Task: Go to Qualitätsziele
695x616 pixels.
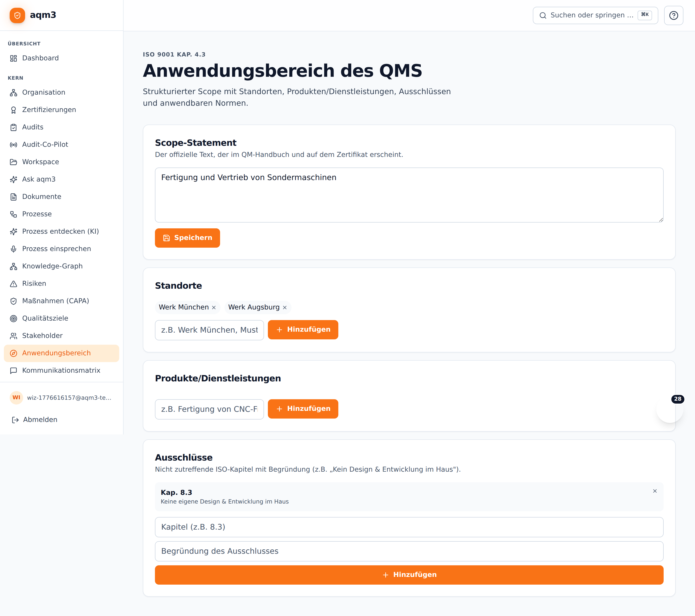Action: pos(62,318)
